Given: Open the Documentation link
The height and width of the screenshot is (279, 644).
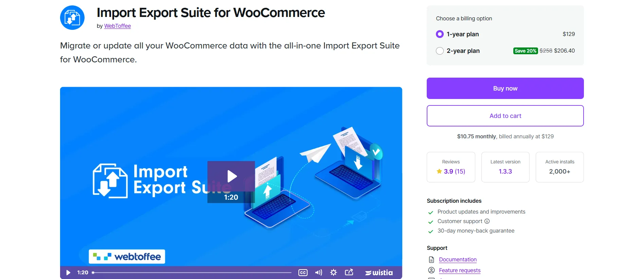Looking at the screenshot, I should pyautogui.click(x=458, y=259).
